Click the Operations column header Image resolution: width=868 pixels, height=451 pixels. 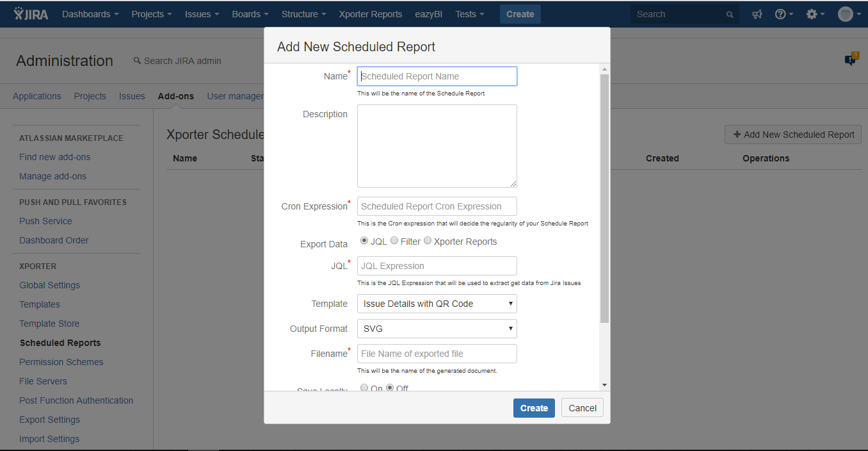tap(766, 158)
